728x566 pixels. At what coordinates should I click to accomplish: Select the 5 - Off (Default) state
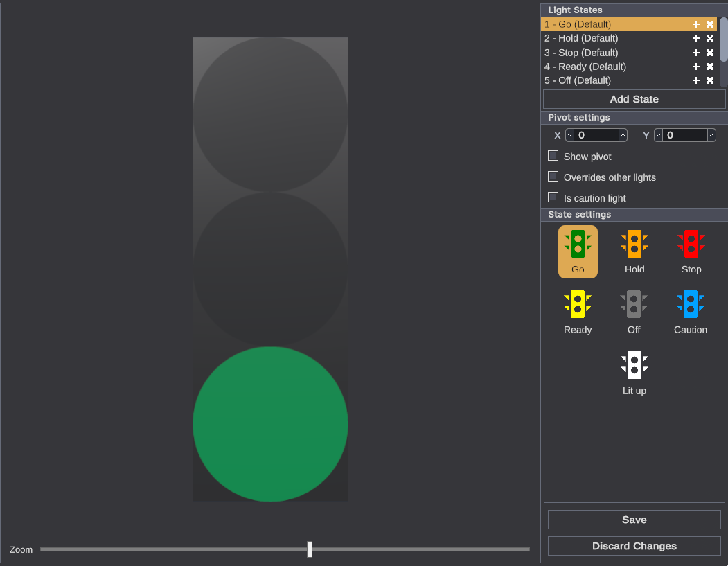coord(578,80)
